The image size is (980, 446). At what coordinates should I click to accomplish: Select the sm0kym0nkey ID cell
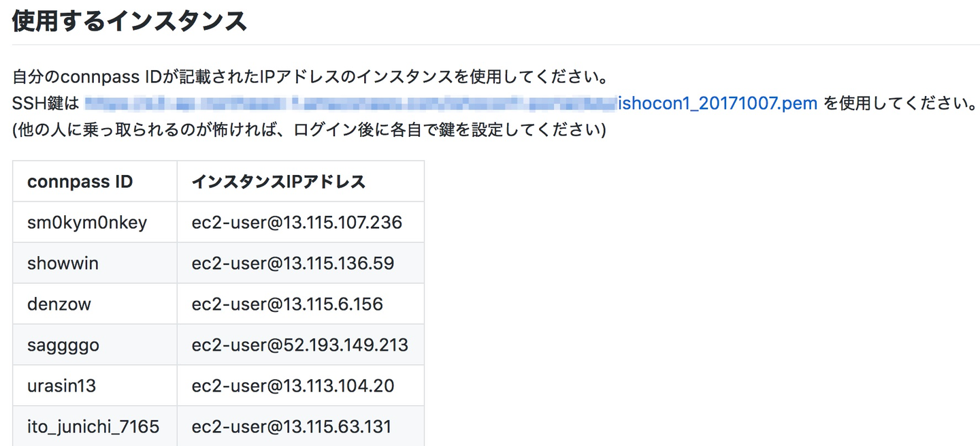pyautogui.click(x=95, y=222)
